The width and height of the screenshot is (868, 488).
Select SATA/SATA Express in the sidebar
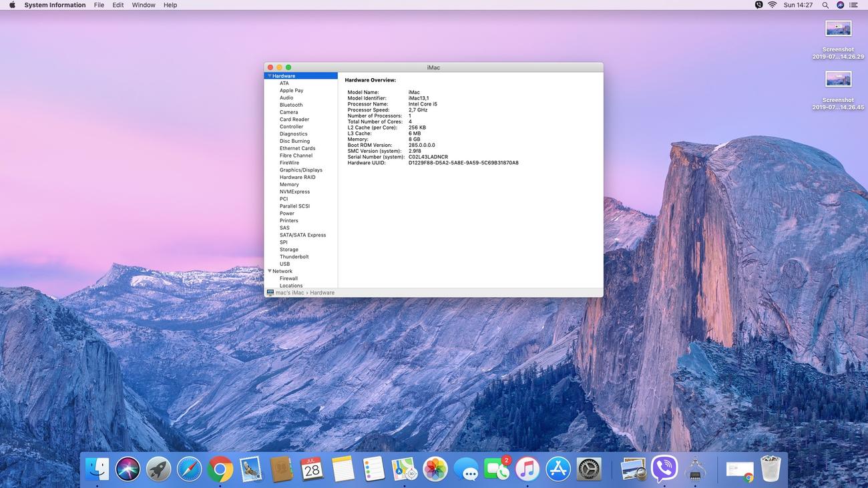(303, 235)
